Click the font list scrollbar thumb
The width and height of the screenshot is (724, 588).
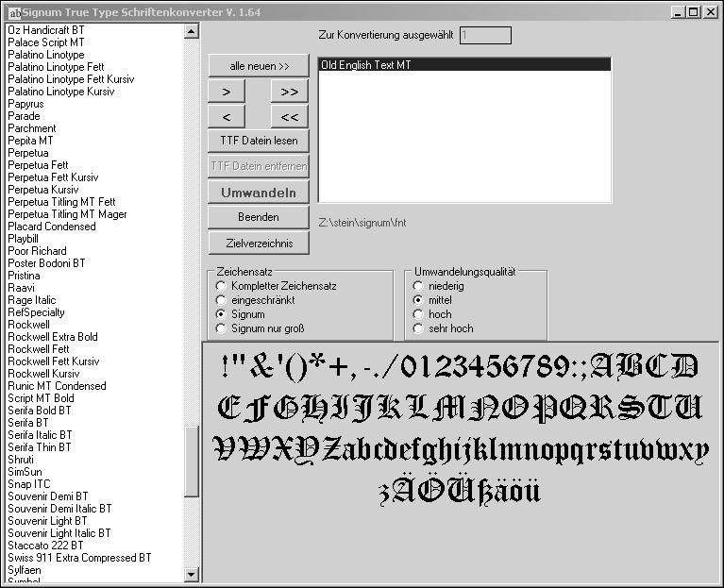[x=192, y=462]
